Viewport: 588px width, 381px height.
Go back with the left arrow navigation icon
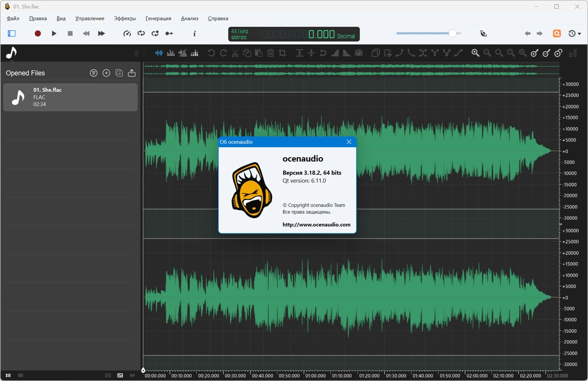(527, 33)
